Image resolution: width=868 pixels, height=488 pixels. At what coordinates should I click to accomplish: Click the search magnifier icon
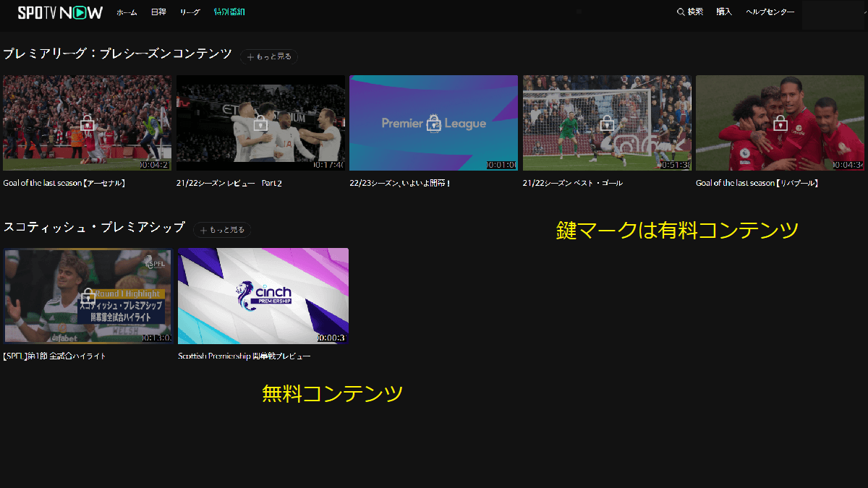[x=681, y=12]
